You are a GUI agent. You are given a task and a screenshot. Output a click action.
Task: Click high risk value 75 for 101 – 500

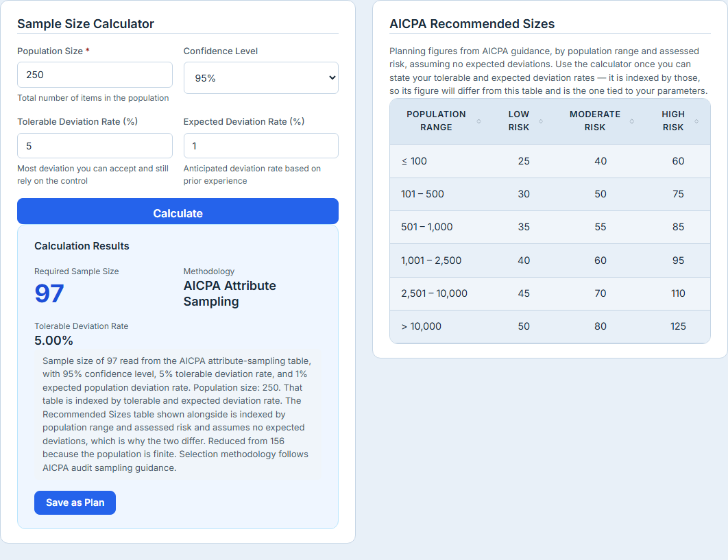tap(678, 194)
